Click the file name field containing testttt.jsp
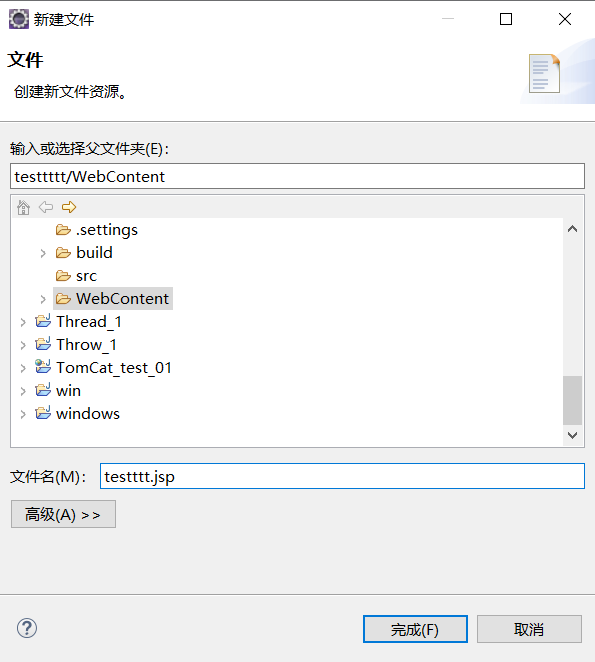The width and height of the screenshot is (595, 662). click(x=342, y=476)
